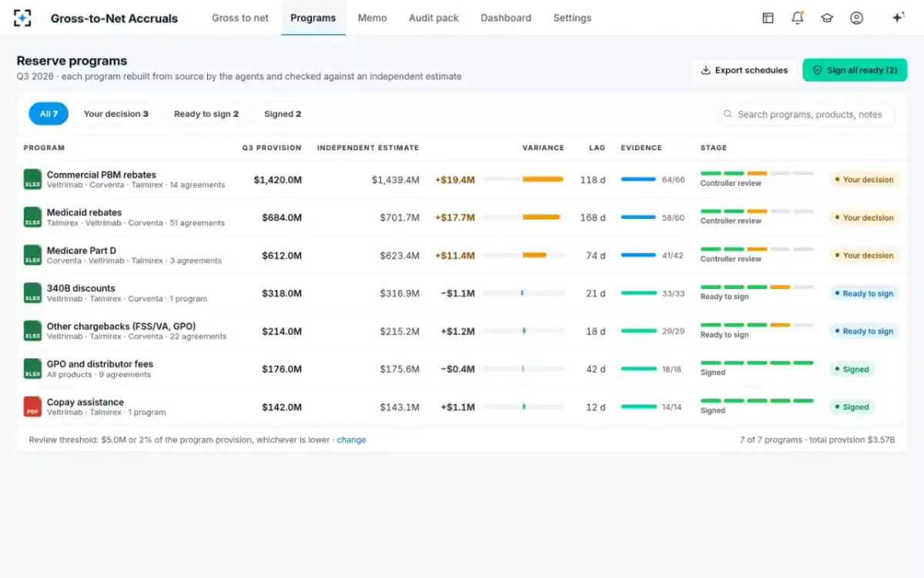Open the learning graduation cap icon

click(x=827, y=18)
